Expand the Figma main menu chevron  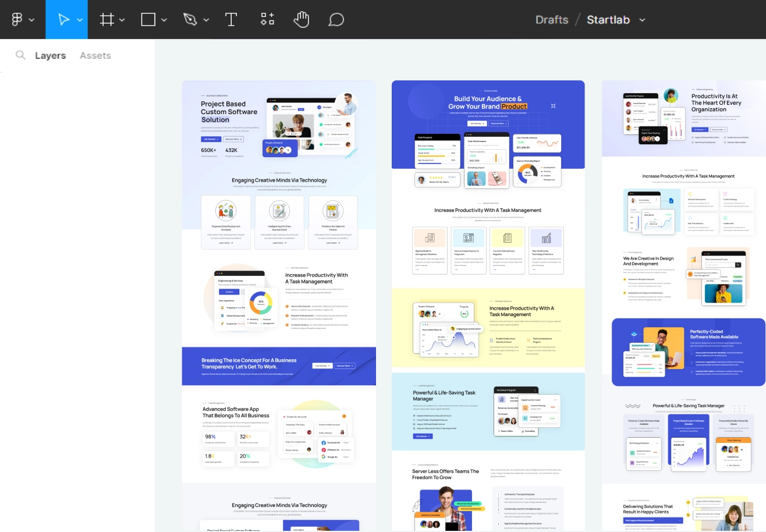(x=31, y=20)
